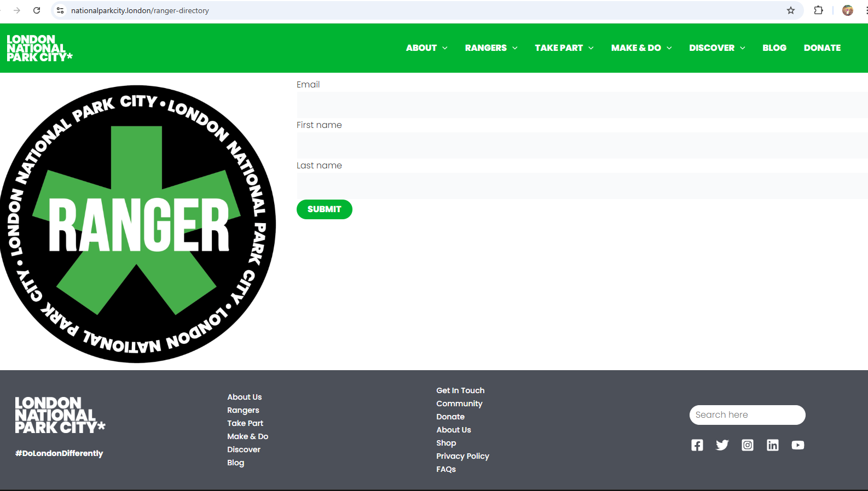This screenshot has height=491, width=868.
Task: Expand the About menu chevron
Action: tap(445, 48)
